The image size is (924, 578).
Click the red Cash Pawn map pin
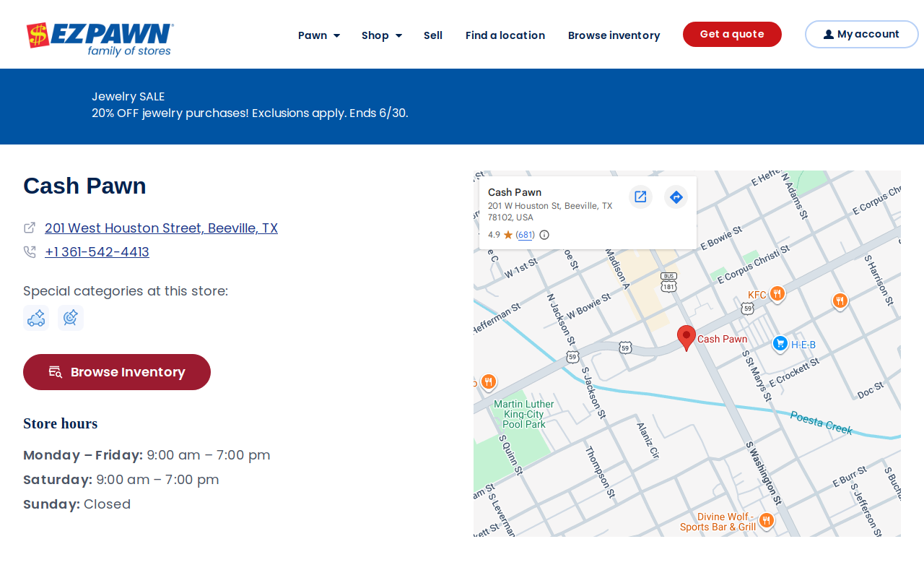(687, 338)
